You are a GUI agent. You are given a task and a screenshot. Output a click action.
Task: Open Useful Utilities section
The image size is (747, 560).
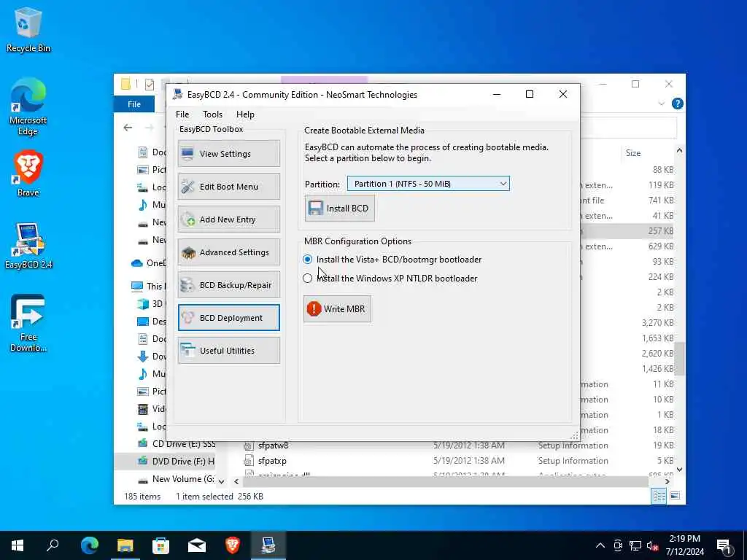pos(228,351)
